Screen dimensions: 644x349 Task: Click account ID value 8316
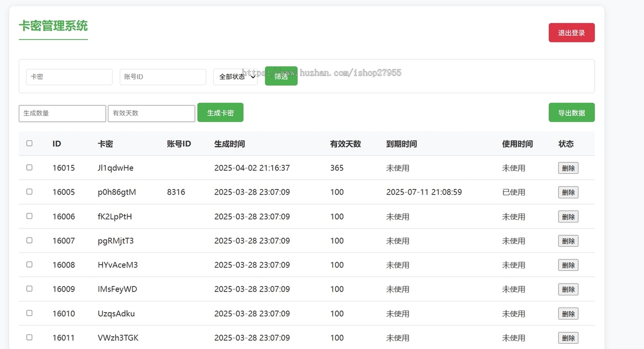[176, 192]
